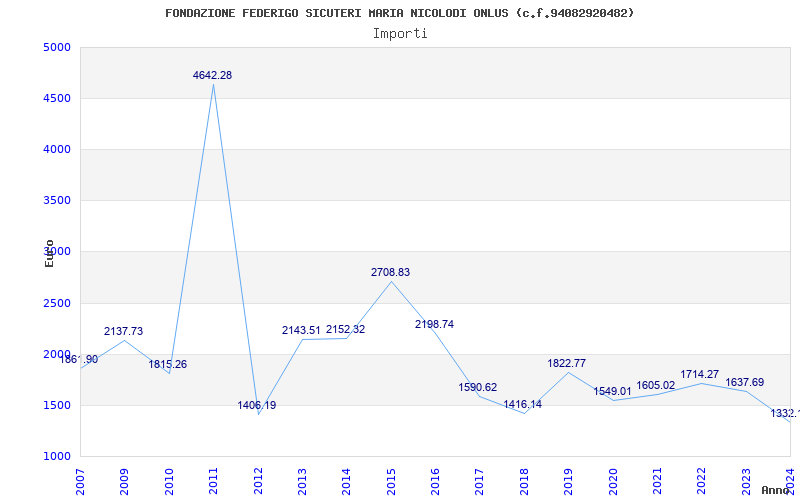Select the 2708.83 data label
The image size is (800, 500).
point(390,272)
